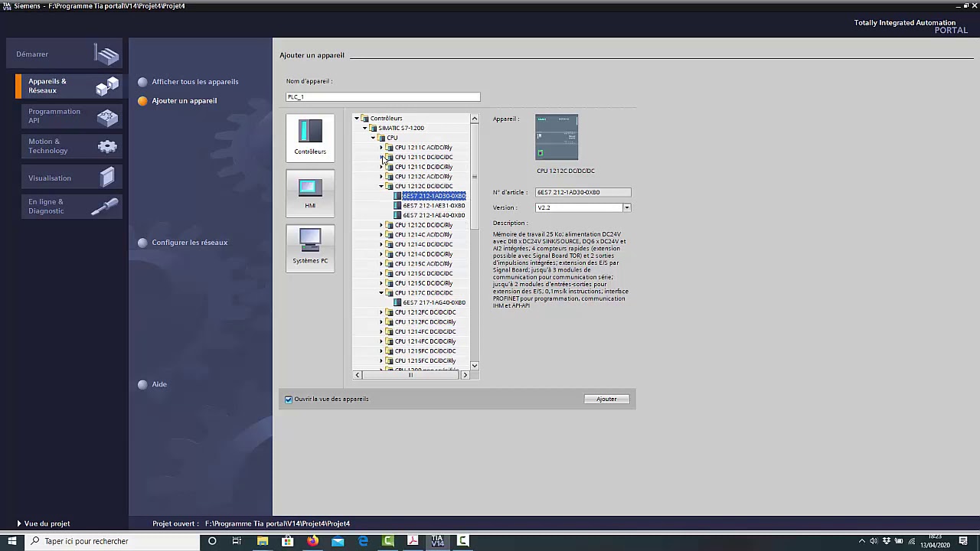Expand the CPU 1215FC DC/DC/DC node arrow
This screenshot has width=980, height=551.
381,351
